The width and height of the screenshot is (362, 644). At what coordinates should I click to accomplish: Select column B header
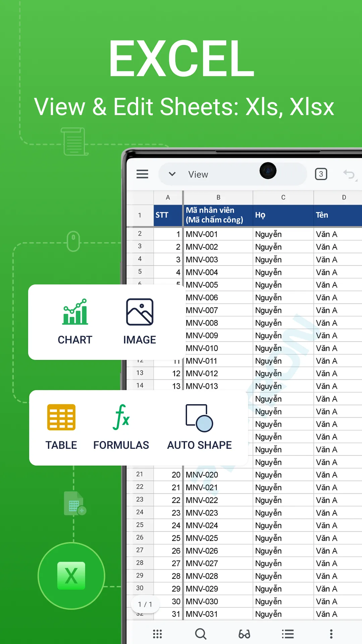(218, 198)
